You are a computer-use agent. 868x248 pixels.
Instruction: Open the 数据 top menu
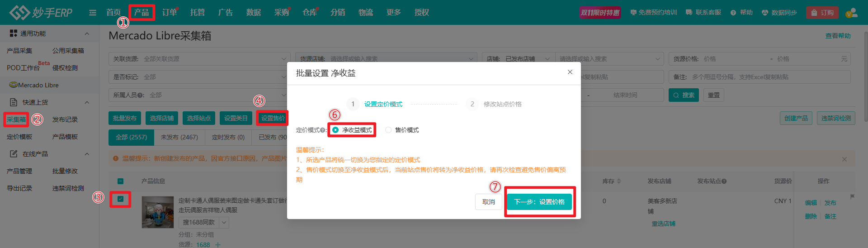coord(254,12)
